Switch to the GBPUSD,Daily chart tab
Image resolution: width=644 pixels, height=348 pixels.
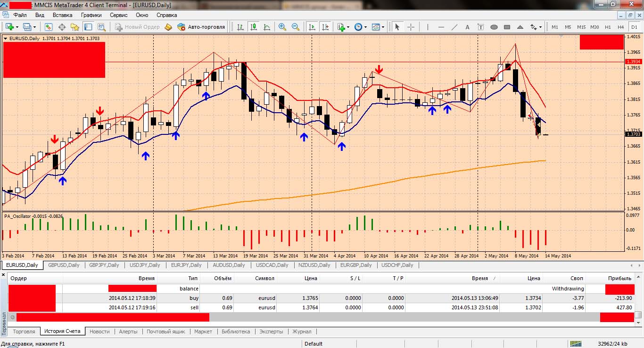(64, 265)
